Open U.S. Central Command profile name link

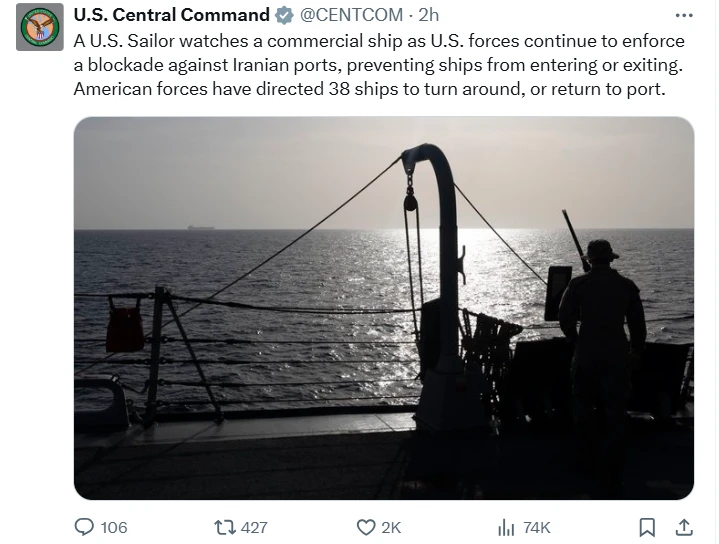coord(171,15)
